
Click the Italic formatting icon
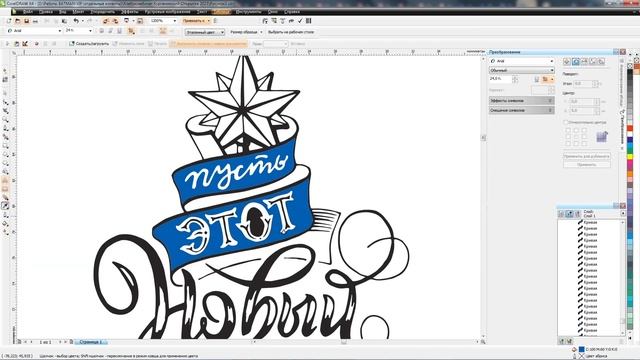(x=110, y=31)
